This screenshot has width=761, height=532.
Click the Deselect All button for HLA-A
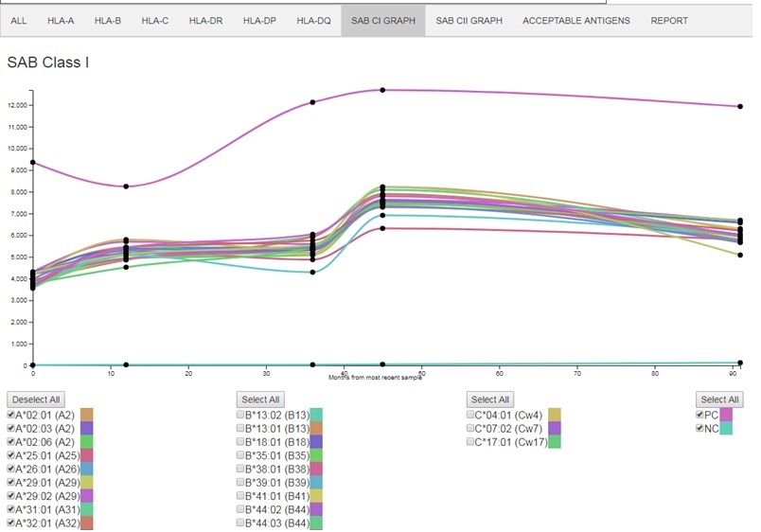tap(36, 399)
